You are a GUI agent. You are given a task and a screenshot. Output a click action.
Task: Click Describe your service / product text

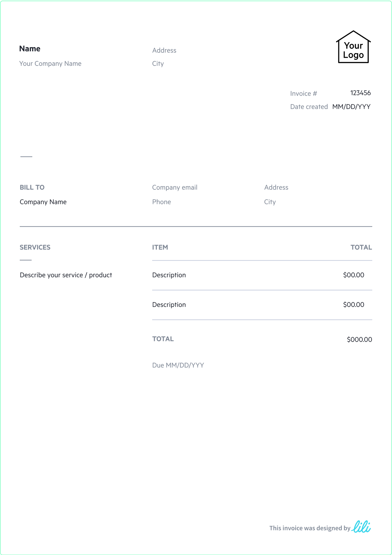pos(66,275)
